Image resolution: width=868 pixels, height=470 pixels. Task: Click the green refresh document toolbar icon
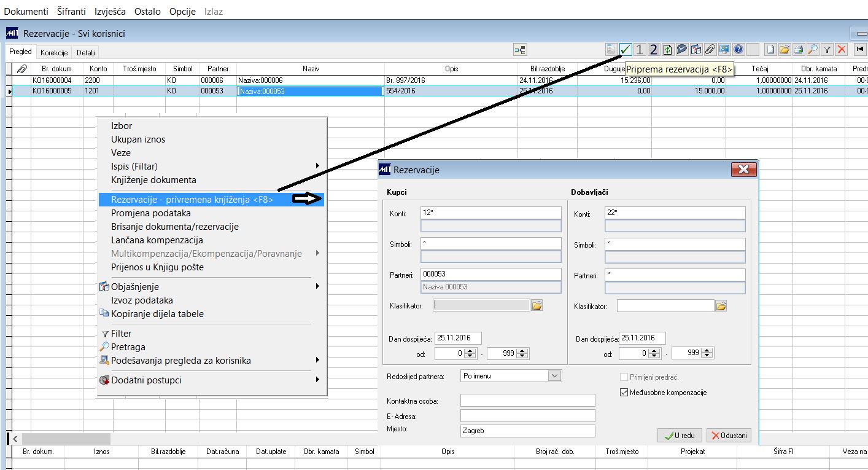668,50
